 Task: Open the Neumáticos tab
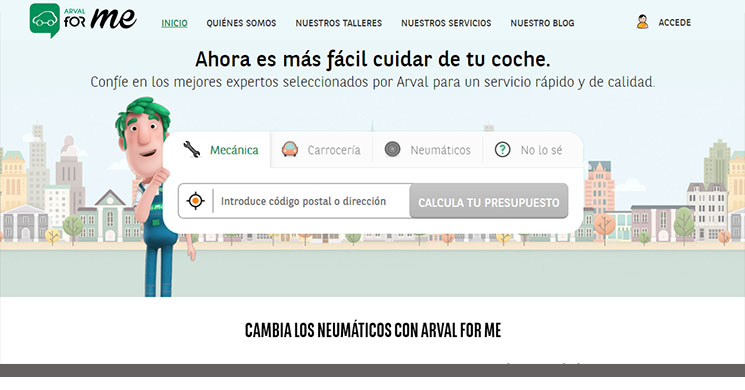[x=428, y=150]
